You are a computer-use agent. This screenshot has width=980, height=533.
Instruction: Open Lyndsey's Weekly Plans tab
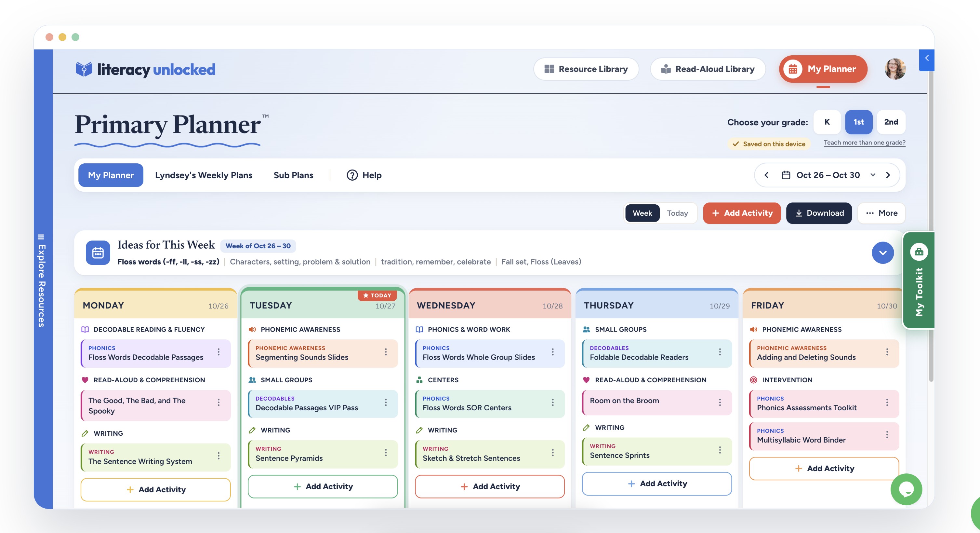[x=204, y=175]
